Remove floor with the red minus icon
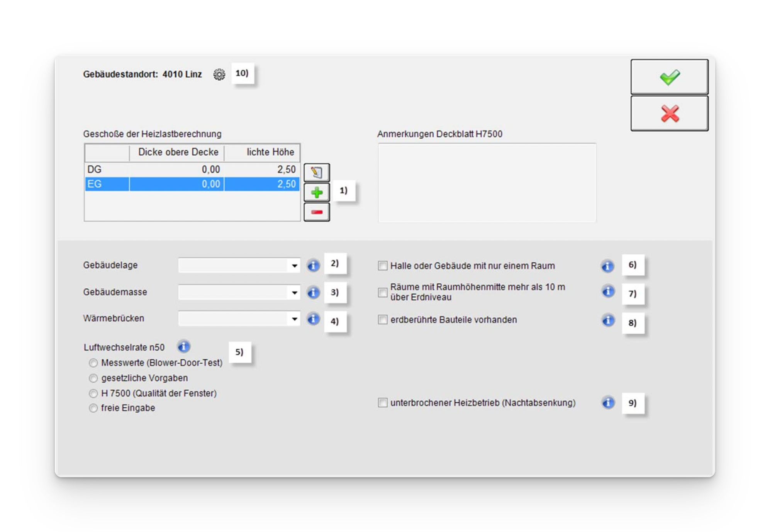The width and height of the screenshot is (770, 532). tap(317, 212)
